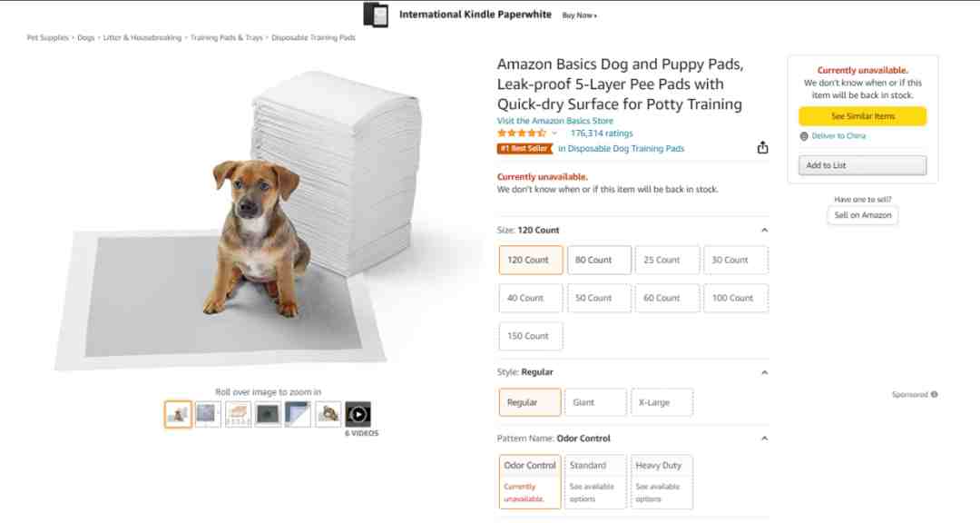980x523 pixels.
Task: Select the second product image thumbnail
Action: pos(208,414)
